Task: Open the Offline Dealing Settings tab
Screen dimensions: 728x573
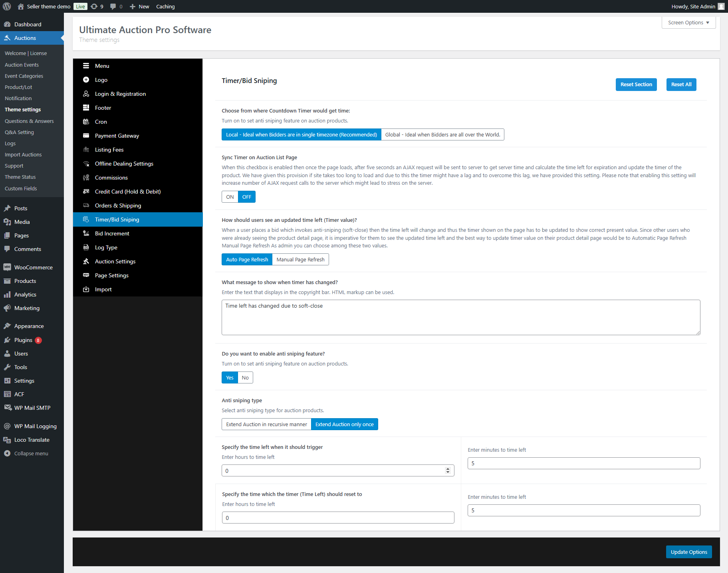Action: pos(138,164)
